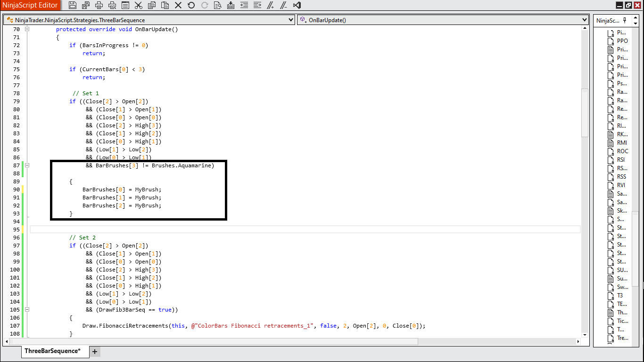Click "CurrentBars[0]" on line 75

pos(106,69)
